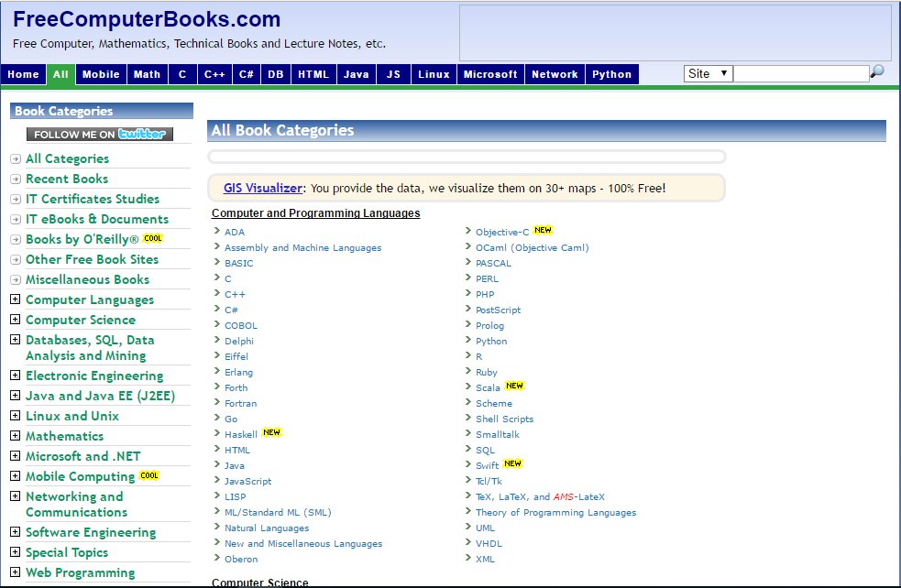Click the magnifying glass search icon
Viewport: 901px width, 588px height.
(x=877, y=72)
